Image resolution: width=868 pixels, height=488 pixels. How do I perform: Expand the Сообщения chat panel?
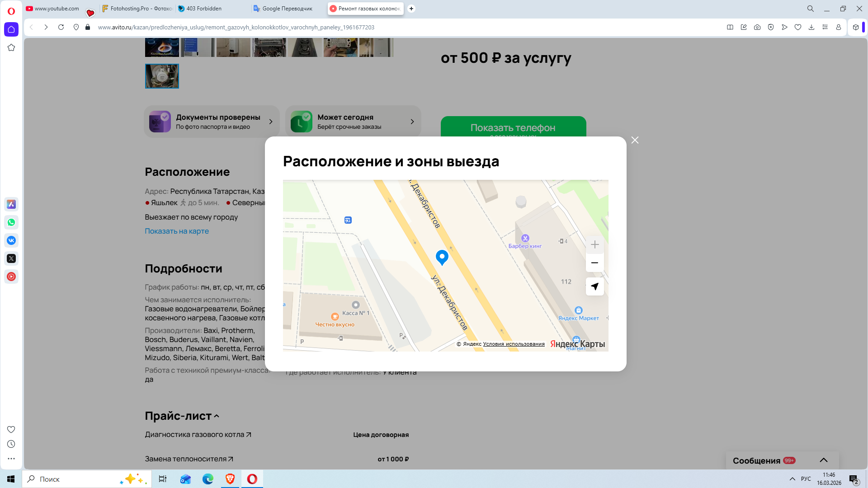coord(823,460)
